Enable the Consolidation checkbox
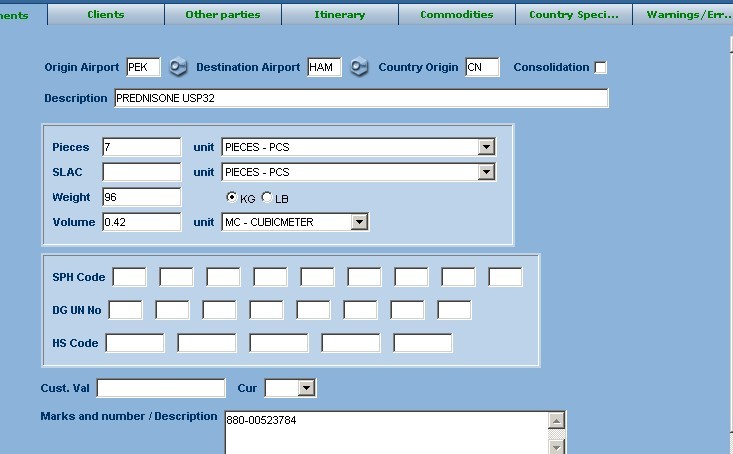733x454 pixels. 600,68
